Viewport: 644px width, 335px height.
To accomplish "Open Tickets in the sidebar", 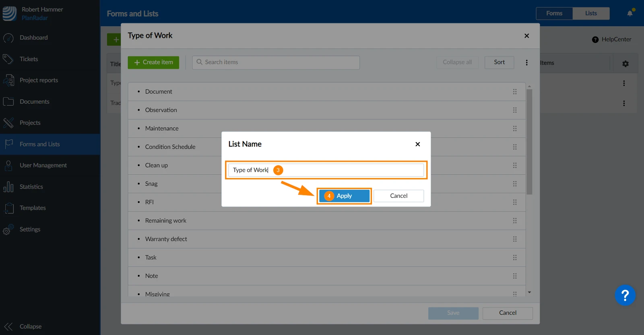I will pos(29,59).
